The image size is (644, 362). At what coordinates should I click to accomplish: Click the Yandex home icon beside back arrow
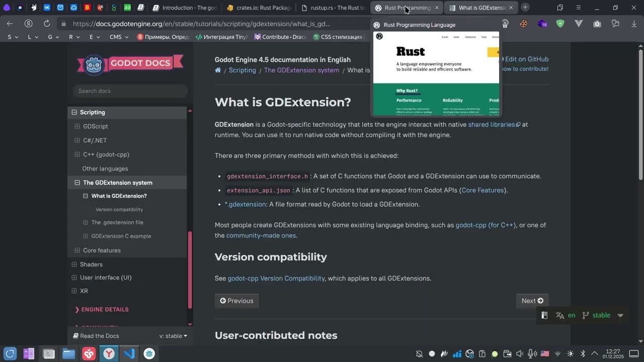(x=29, y=24)
